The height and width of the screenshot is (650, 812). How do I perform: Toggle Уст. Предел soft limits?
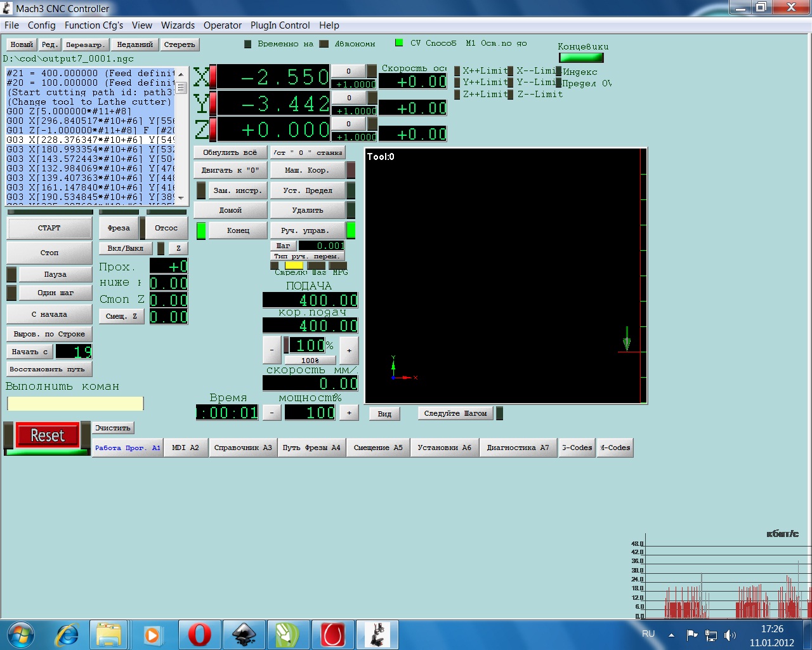(x=308, y=190)
